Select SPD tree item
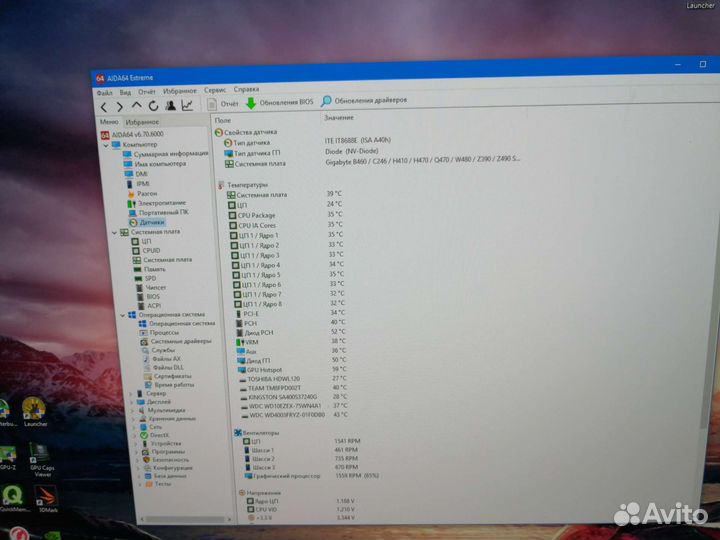720x540 pixels. coord(146,279)
